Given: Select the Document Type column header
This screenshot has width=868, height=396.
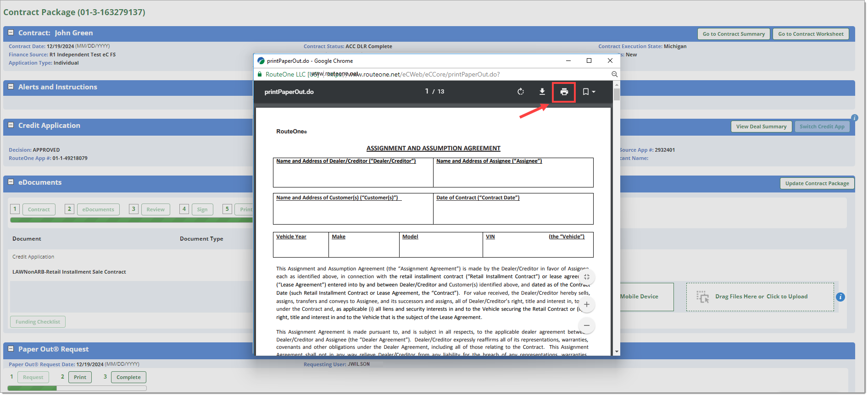Looking at the screenshot, I should [201, 239].
